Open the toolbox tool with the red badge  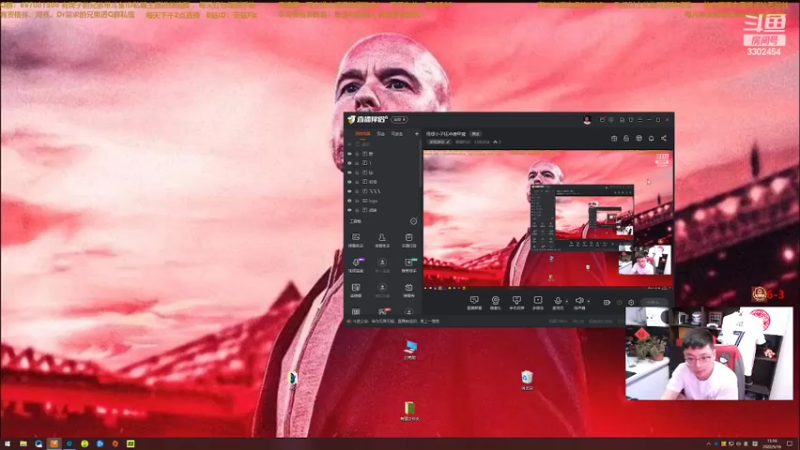[383, 311]
